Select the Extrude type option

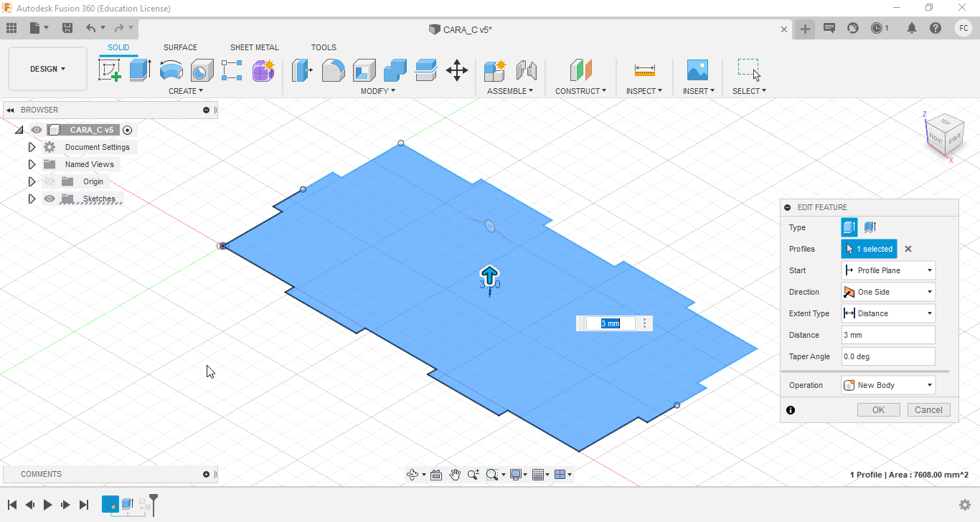click(x=849, y=227)
